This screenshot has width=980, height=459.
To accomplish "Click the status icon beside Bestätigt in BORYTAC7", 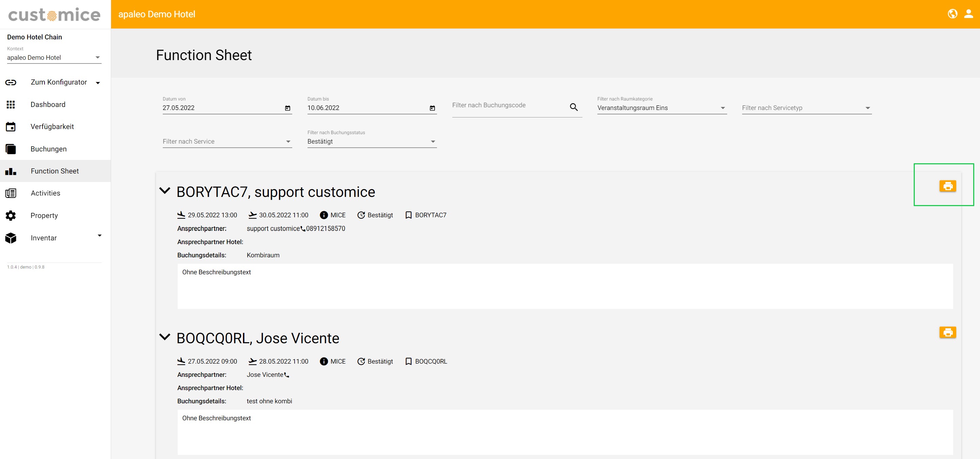I will click(x=361, y=215).
